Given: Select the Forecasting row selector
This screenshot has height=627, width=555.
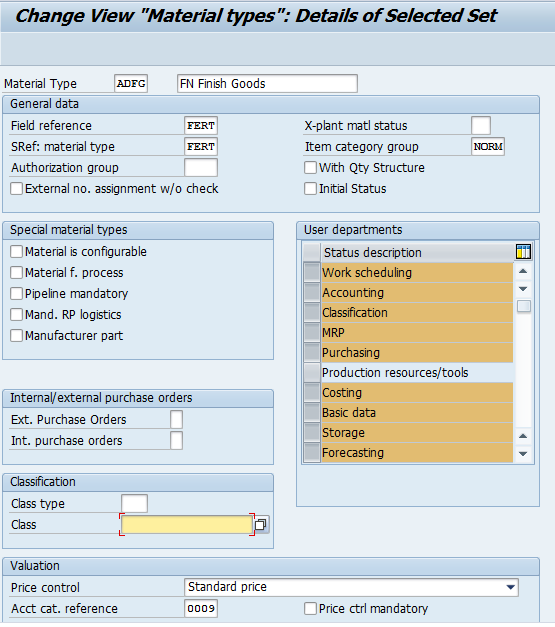Looking at the screenshot, I should point(312,453).
